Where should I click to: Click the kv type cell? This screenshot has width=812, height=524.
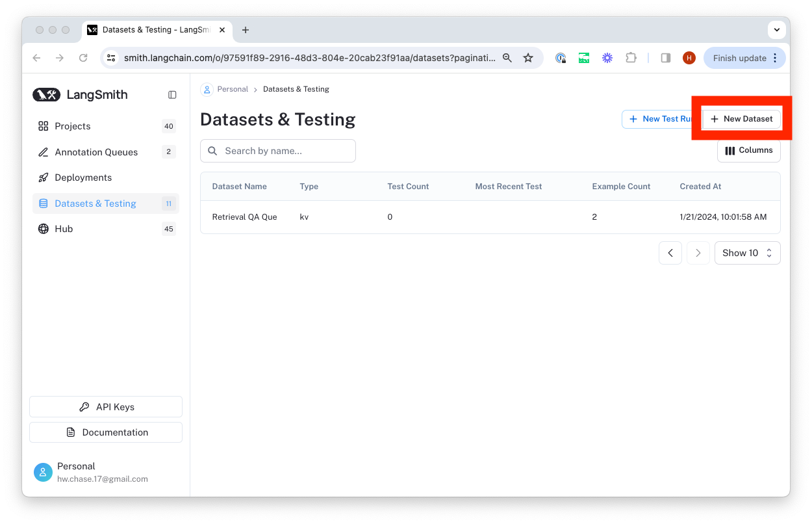coord(304,217)
